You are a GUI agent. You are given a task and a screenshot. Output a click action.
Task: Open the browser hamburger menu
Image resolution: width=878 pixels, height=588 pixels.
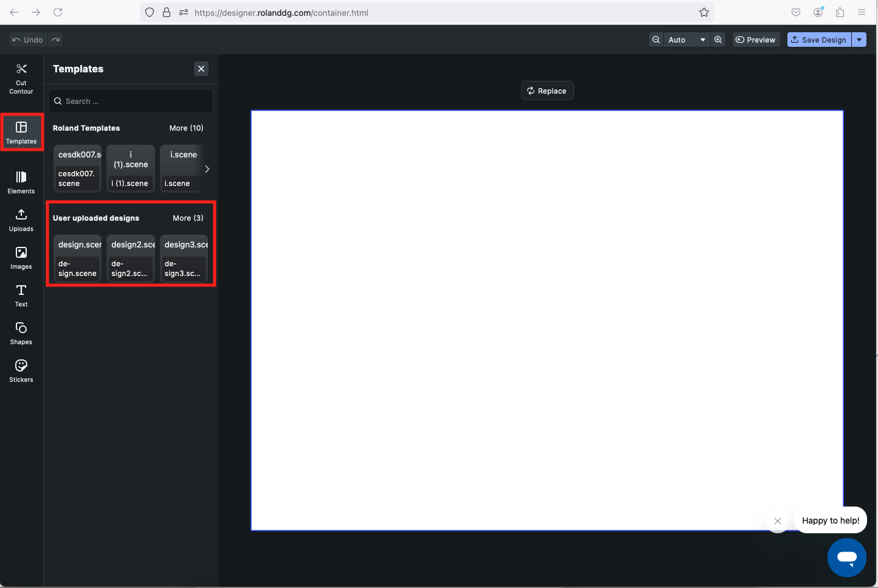862,12
